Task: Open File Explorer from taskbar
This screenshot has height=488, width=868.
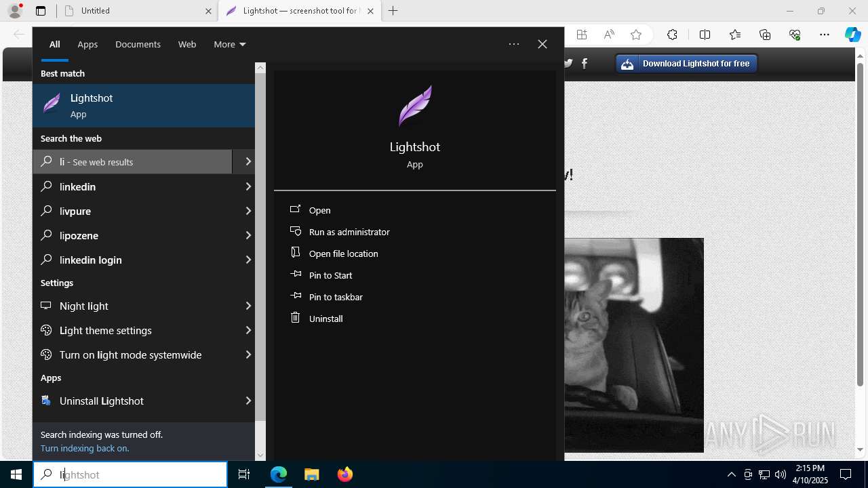Action: coord(311,474)
